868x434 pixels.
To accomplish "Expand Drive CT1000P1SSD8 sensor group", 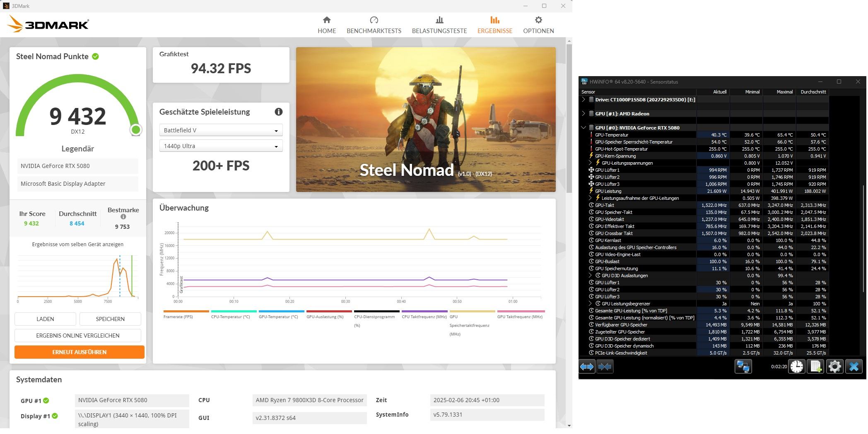I will tap(583, 99).
